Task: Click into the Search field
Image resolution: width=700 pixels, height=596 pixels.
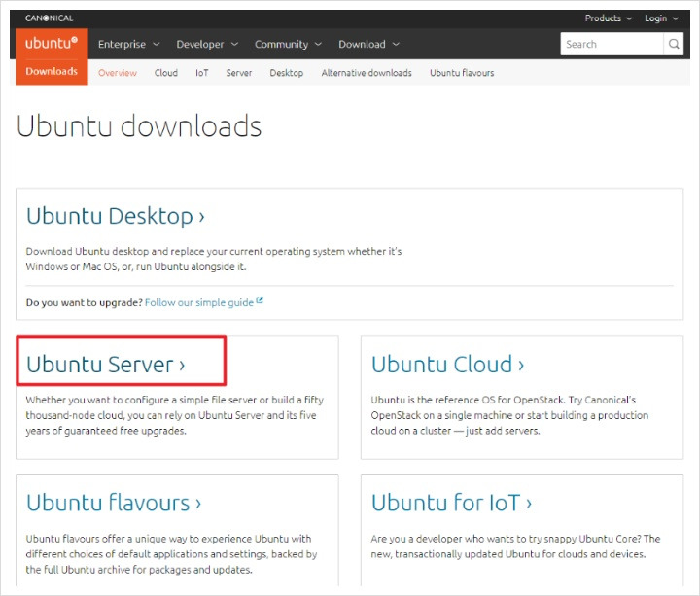Action: (612, 44)
